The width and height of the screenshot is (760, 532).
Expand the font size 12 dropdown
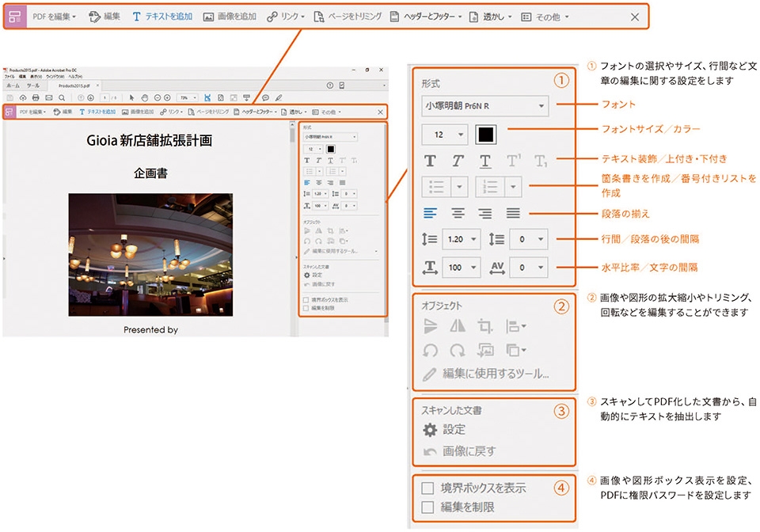pyautogui.click(x=444, y=135)
